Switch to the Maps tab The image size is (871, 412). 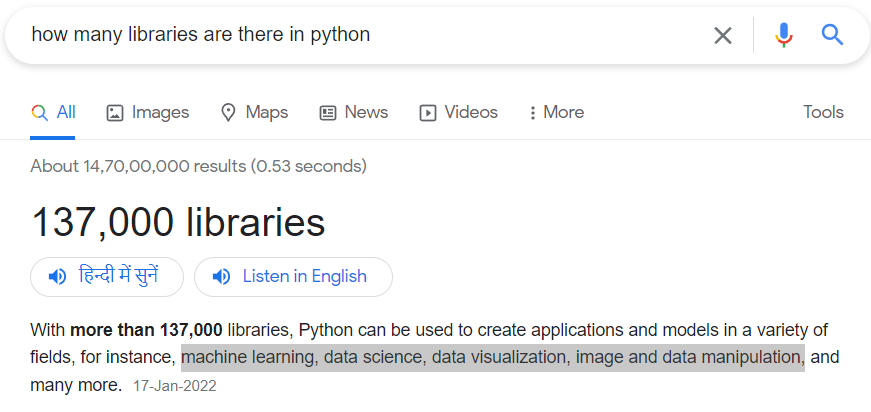(254, 113)
